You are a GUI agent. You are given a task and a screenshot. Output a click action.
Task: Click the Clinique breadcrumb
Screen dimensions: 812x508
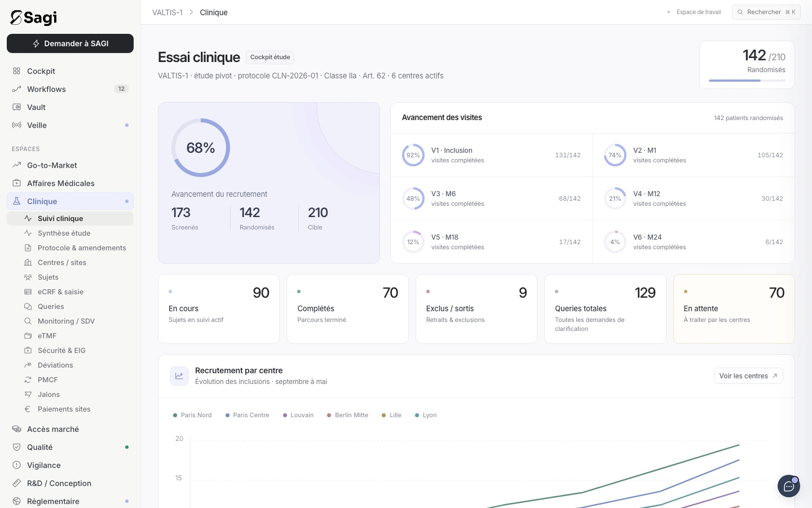[214, 12]
